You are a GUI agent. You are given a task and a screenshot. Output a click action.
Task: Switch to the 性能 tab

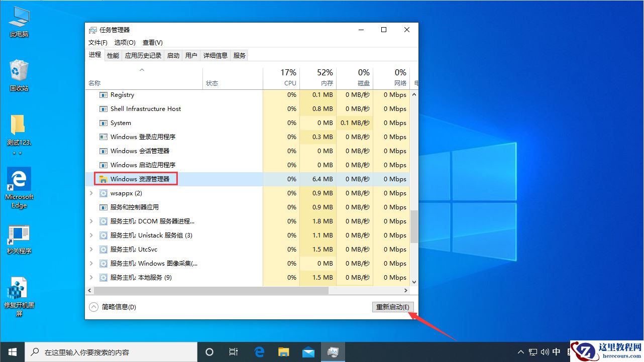113,55
